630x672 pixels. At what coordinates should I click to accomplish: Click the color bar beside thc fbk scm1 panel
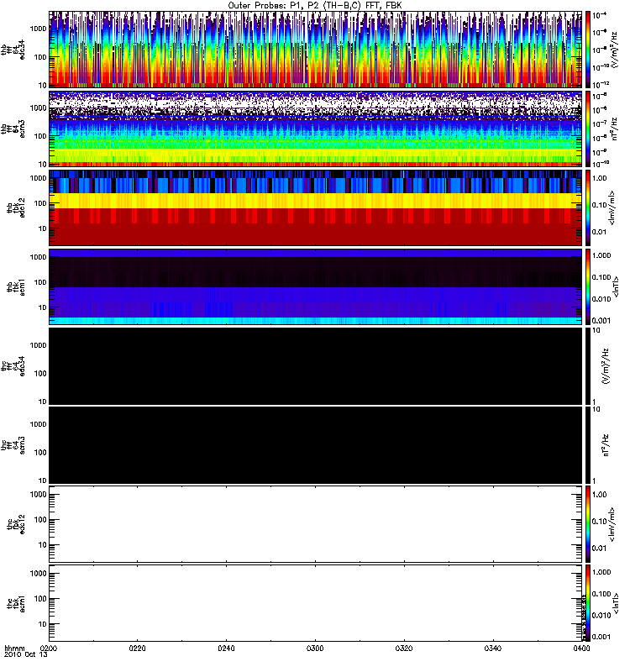click(x=588, y=602)
